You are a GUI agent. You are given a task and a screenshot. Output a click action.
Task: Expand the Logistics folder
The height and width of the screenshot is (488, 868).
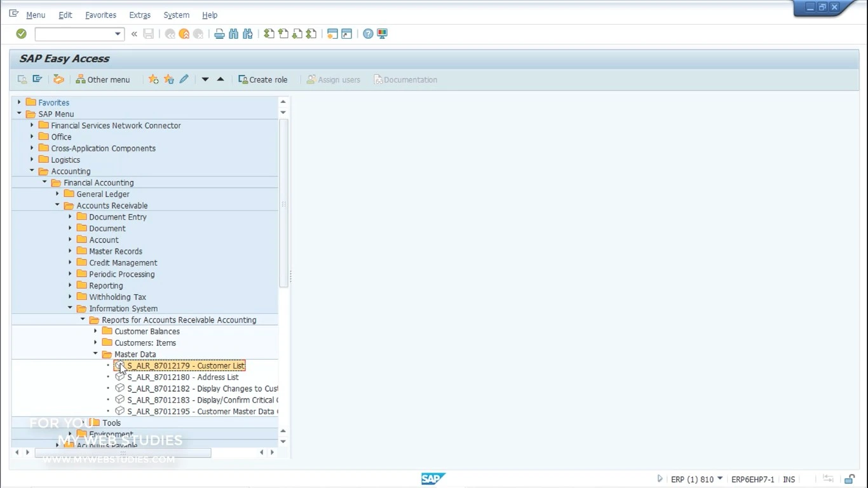coord(32,159)
